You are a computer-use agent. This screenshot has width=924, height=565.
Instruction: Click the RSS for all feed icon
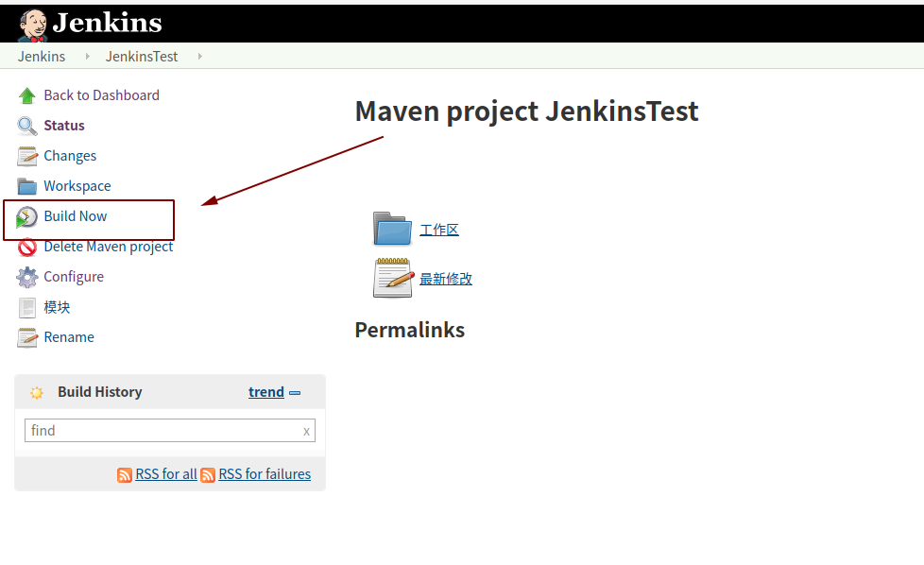125,474
